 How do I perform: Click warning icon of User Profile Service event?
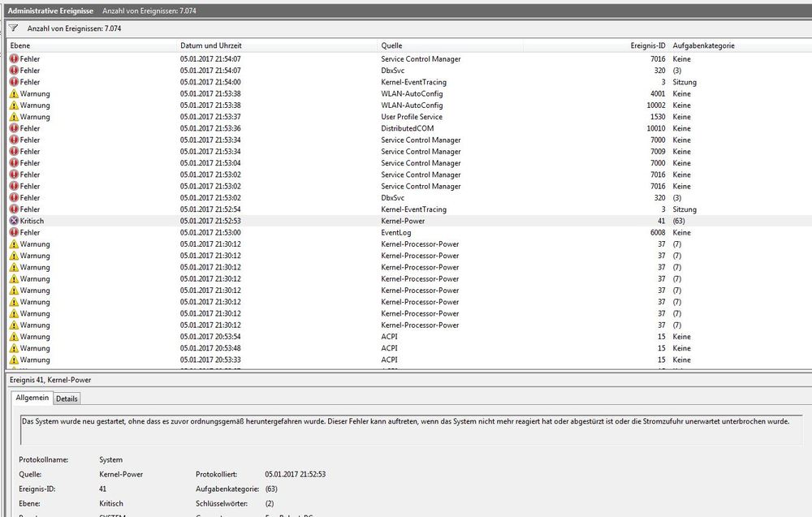(x=14, y=117)
